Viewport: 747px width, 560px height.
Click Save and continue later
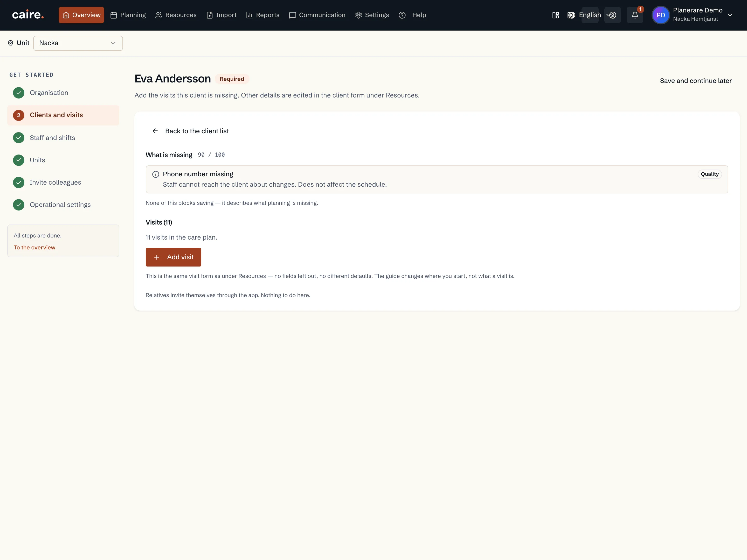click(696, 81)
